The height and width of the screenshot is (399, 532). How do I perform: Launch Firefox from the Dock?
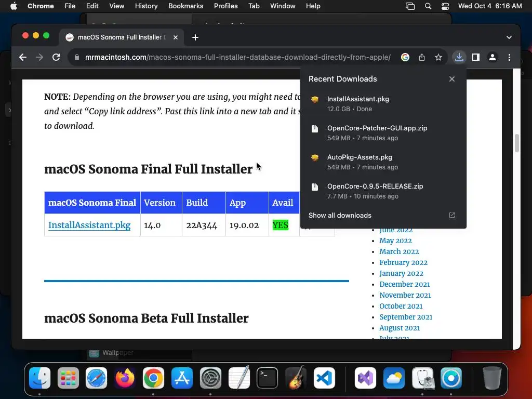click(125, 378)
